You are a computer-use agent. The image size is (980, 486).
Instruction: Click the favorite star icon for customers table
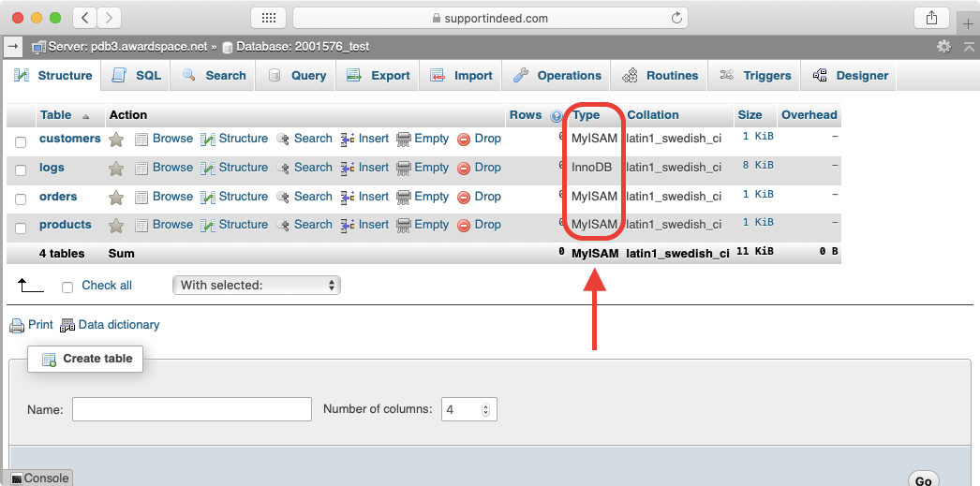116,140
